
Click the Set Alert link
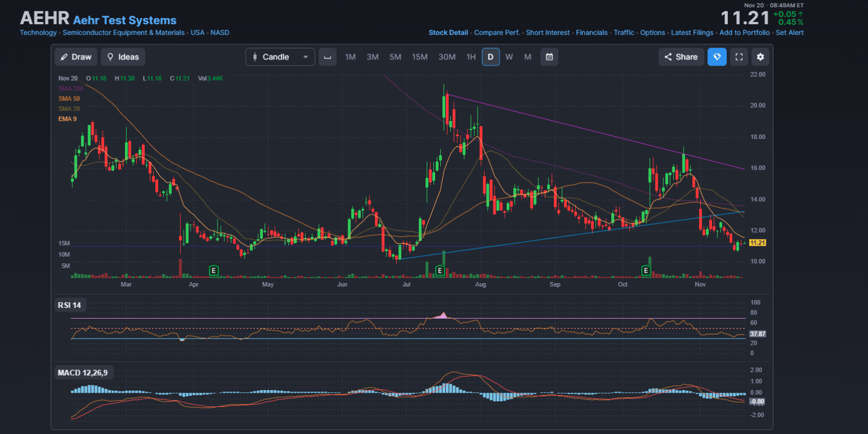coord(789,32)
